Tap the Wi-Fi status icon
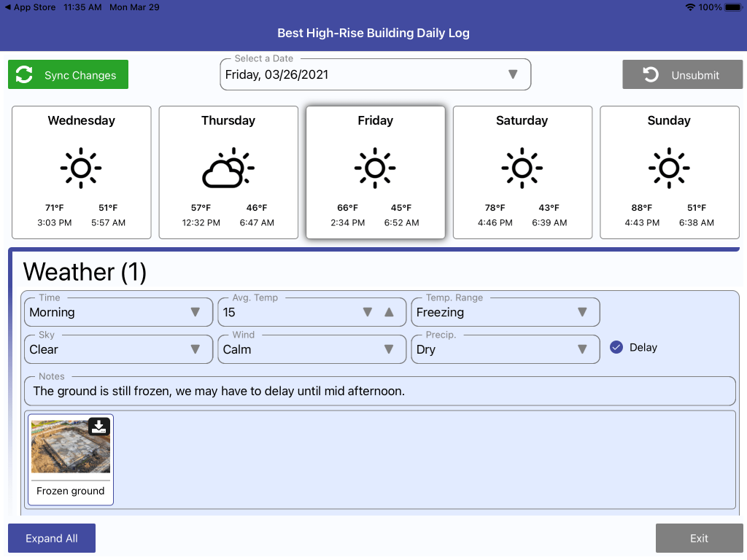The image size is (747, 560). pos(690,7)
